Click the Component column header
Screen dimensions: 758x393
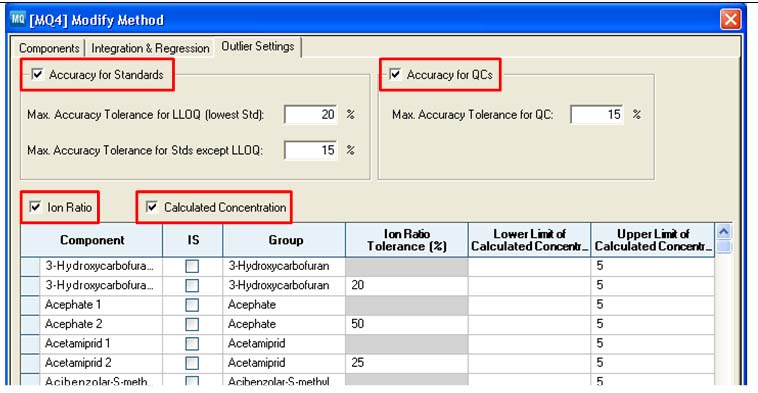click(x=92, y=240)
